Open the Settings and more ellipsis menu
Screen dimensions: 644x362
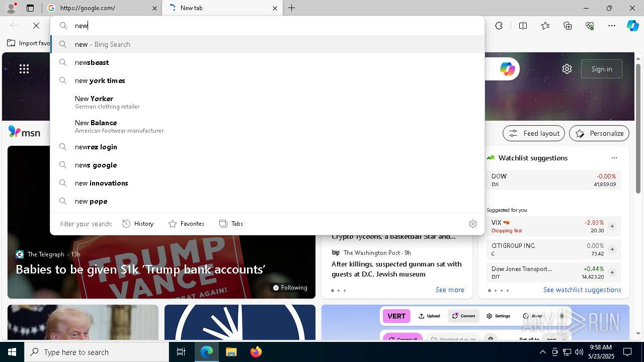[x=612, y=26]
